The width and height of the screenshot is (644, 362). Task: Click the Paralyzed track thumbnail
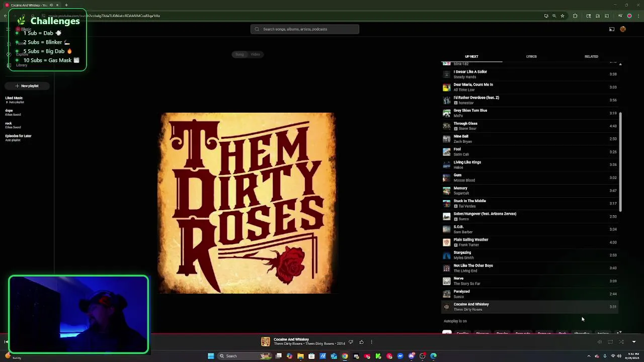click(x=446, y=294)
